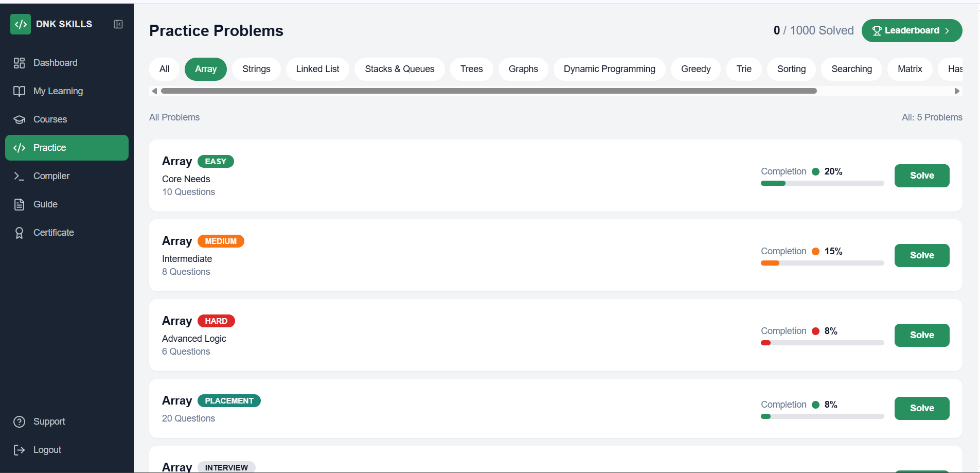This screenshot has height=473, width=980.
Task: Click the Array Medium completion progress bar
Action: pos(822,263)
